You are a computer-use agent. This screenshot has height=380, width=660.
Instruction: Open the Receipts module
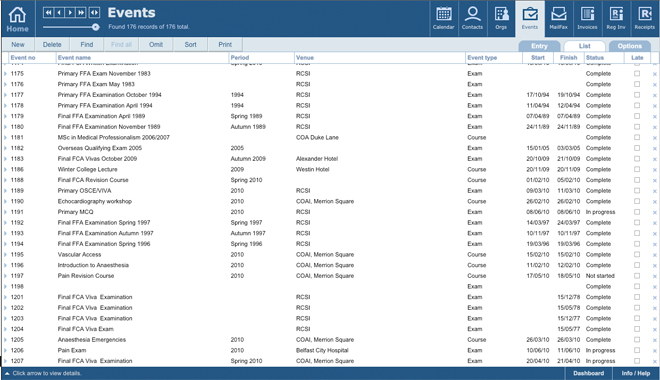[644, 19]
